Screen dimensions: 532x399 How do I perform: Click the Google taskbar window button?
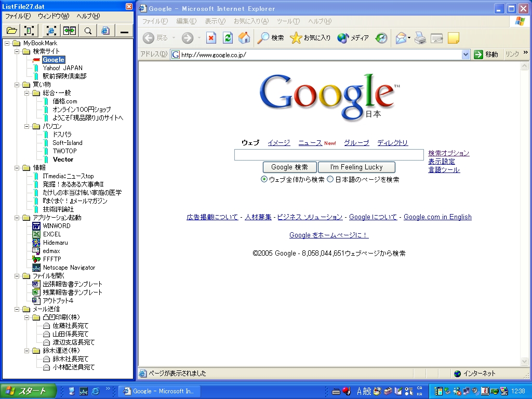159,391
